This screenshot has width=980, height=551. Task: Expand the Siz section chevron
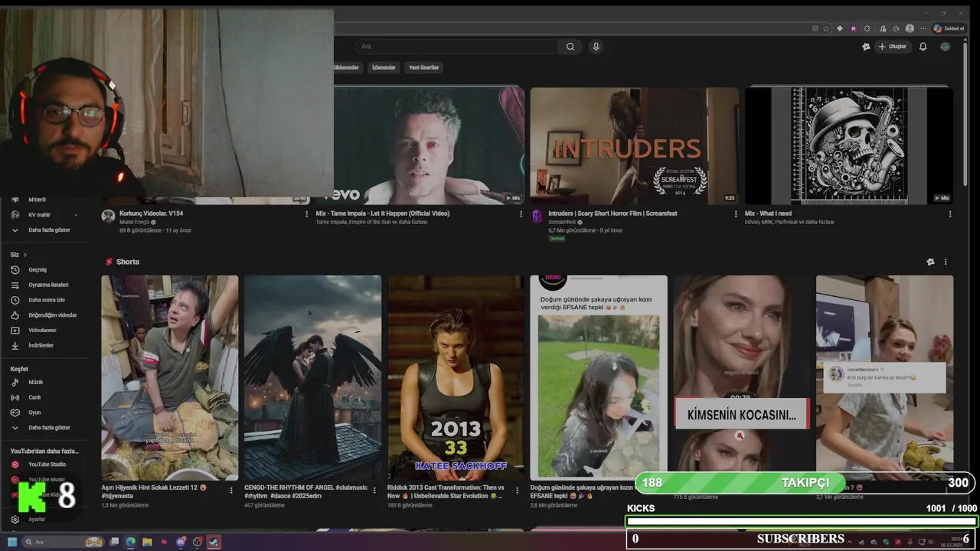pos(24,254)
